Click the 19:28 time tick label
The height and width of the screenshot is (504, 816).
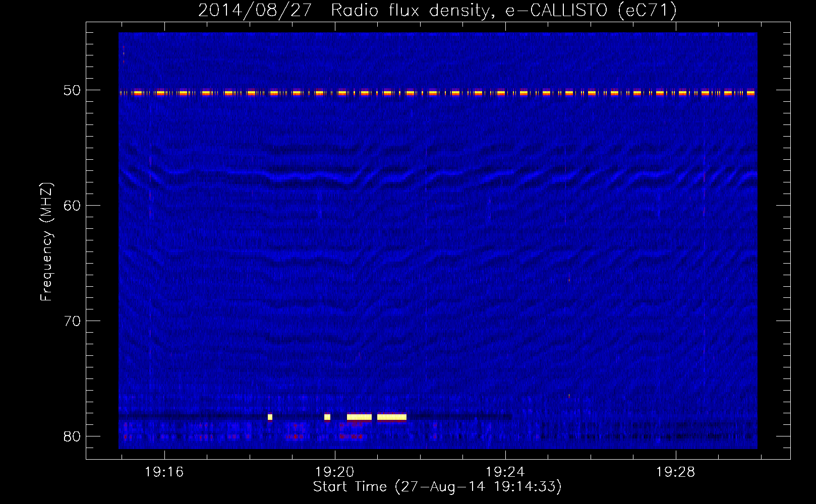[675, 472]
